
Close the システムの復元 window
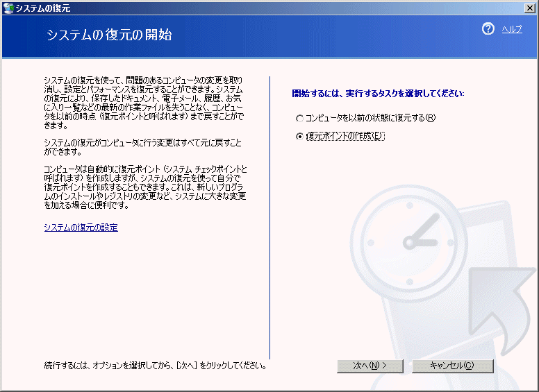point(529,8)
